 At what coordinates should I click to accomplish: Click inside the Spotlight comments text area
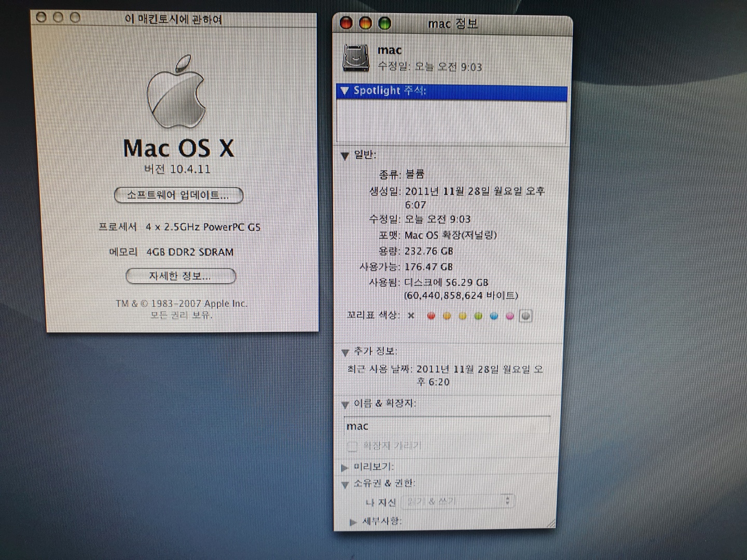[451, 121]
